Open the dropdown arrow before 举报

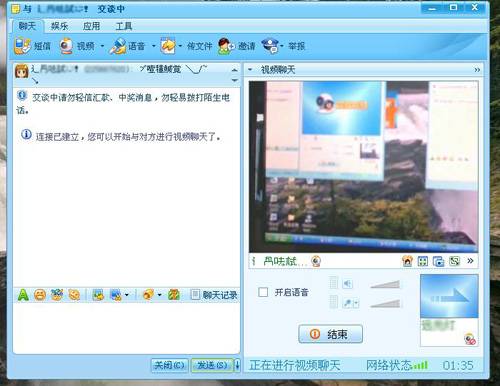coord(282,46)
